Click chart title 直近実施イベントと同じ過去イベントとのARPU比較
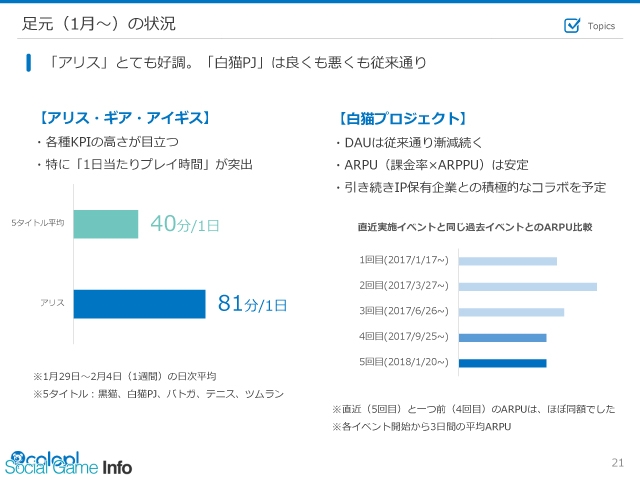Viewport: 640px width, 480px height. pos(475,227)
